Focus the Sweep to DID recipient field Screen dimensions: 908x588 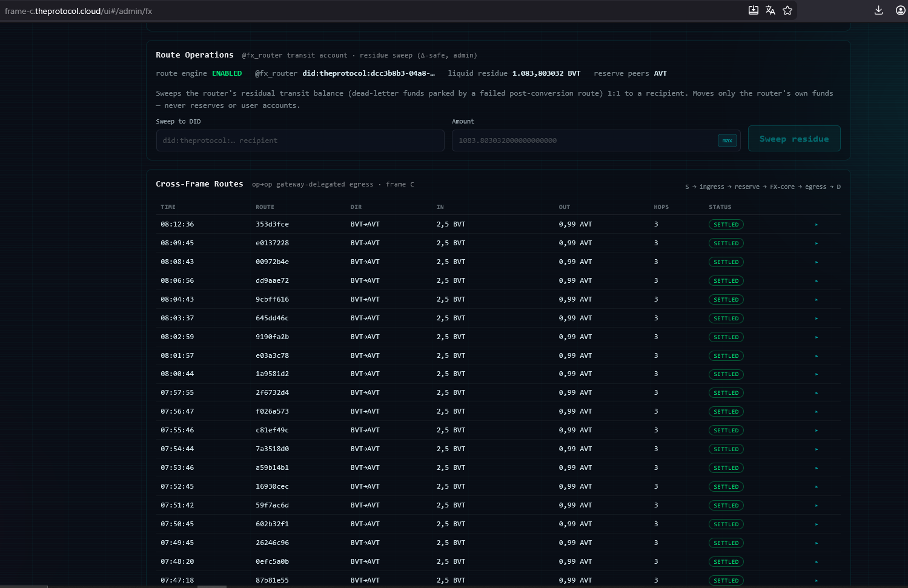pyautogui.click(x=300, y=140)
